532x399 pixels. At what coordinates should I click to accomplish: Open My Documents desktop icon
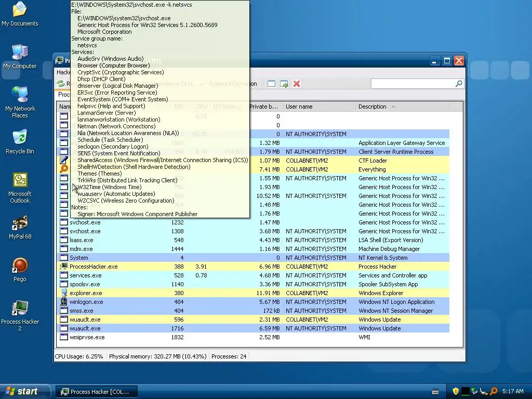pyautogui.click(x=20, y=14)
